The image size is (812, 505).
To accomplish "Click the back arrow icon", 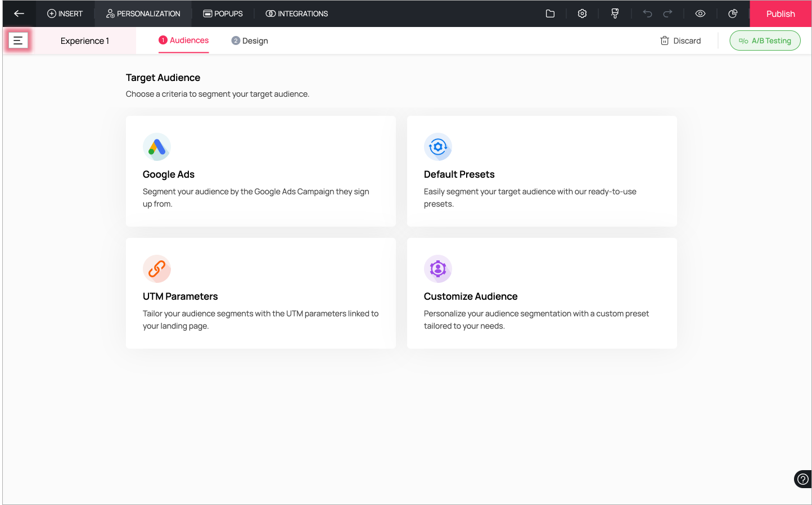I will [19, 13].
